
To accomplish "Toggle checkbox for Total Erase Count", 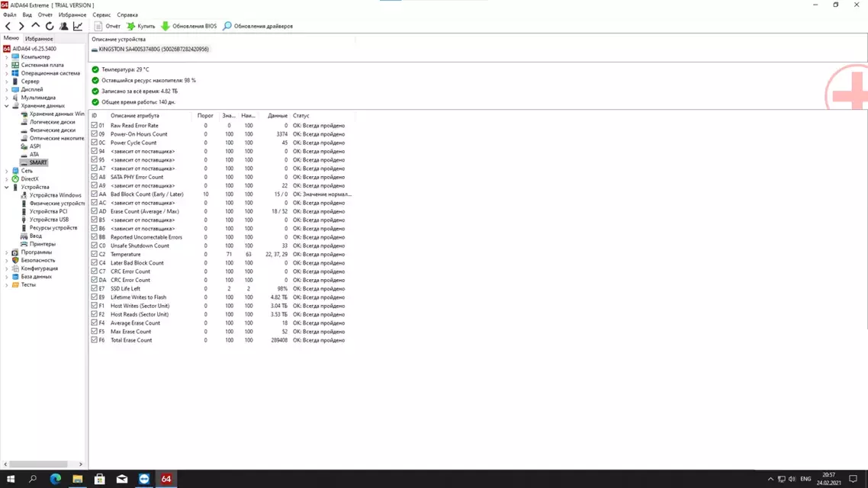I will [94, 340].
